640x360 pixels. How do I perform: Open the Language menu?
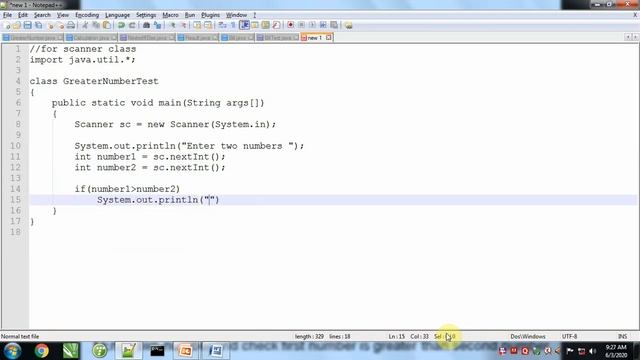(x=117, y=15)
